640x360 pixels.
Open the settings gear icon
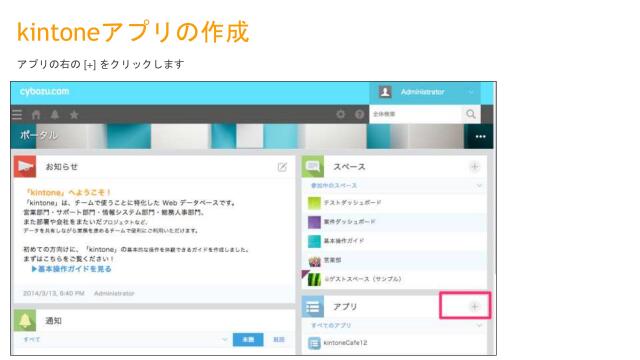point(340,114)
